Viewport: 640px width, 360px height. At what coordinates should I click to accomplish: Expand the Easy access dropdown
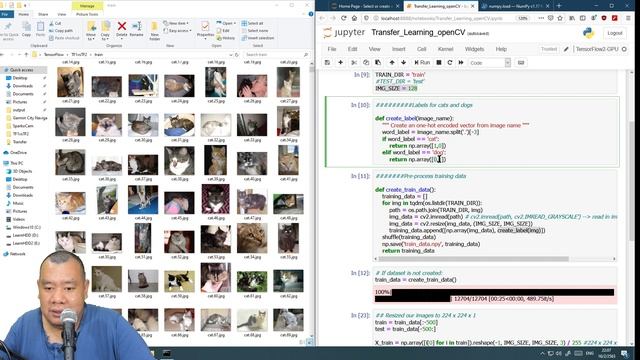coord(177,31)
